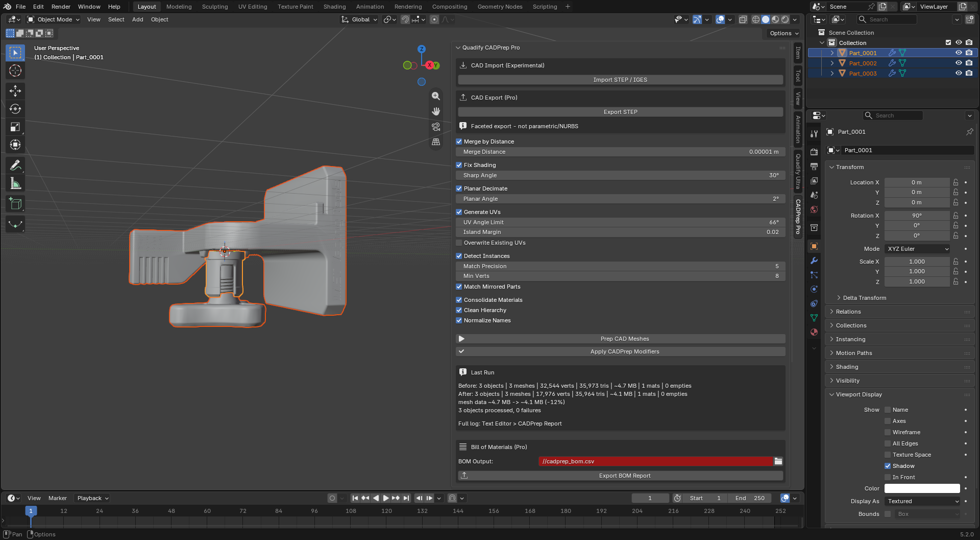Click the camera view icon in viewport
The image size is (980, 540).
pyautogui.click(x=436, y=127)
